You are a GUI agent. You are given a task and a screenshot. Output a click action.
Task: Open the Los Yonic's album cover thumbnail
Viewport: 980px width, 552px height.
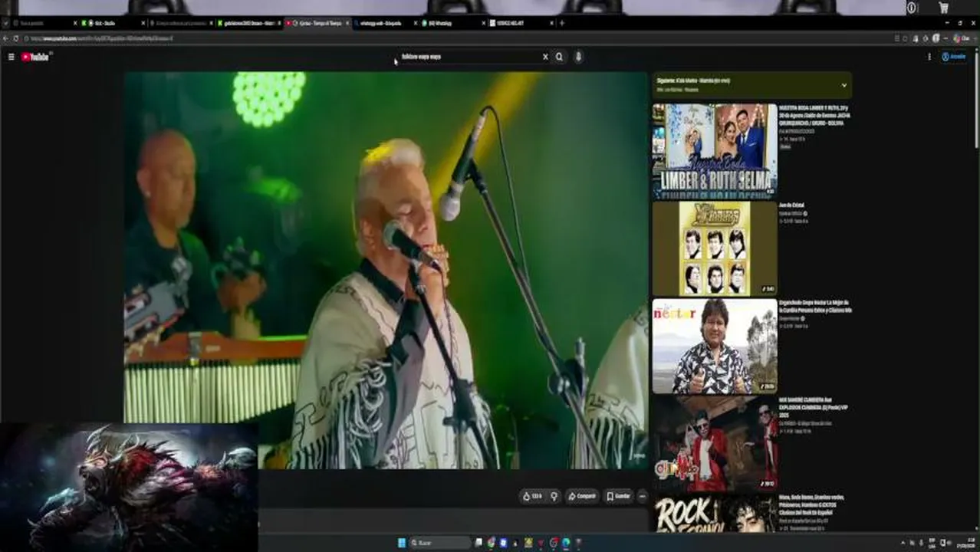714,248
